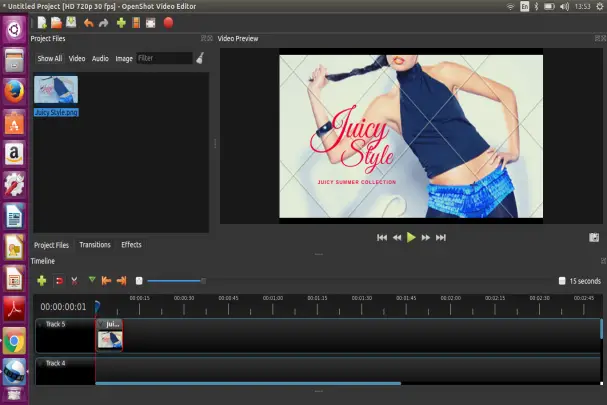Filter project files by Audio
The width and height of the screenshot is (607, 405).
[100, 58]
